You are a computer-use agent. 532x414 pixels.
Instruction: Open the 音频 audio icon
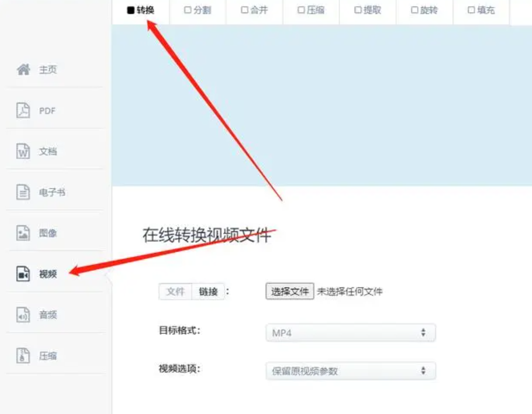[x=23, y=315]
